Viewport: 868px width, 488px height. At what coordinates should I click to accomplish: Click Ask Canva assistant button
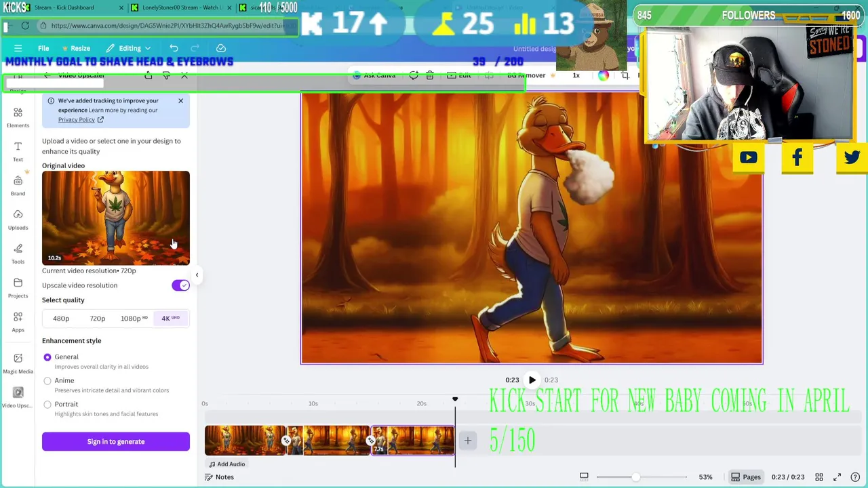coord(374,76)
